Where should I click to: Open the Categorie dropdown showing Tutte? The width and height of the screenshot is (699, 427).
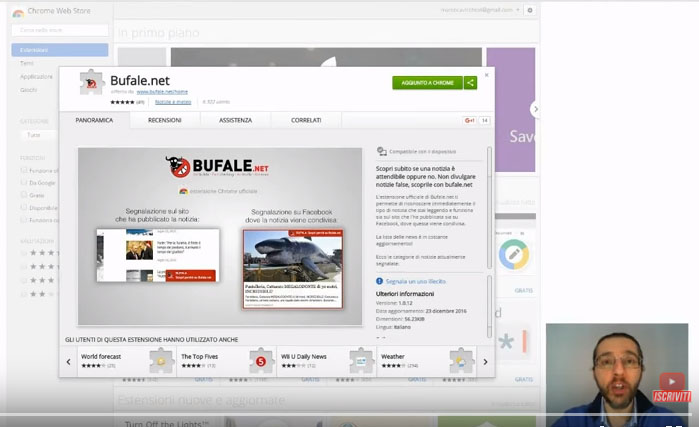click(60, 134)
